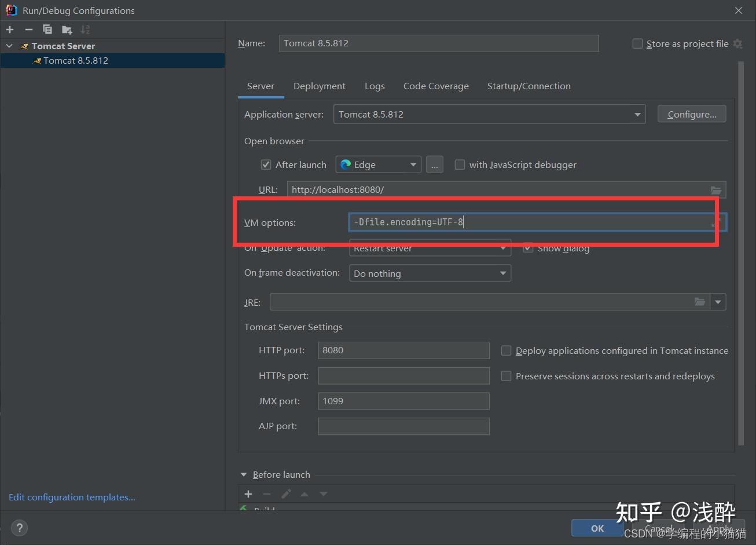The image size is (756, 545).
Task: Toggle After launch checkbox
Action: coord(266,164)
